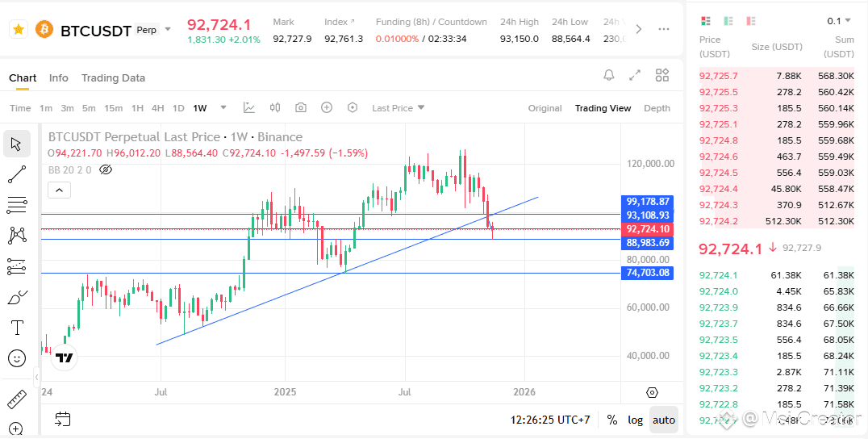Open the three-dot more options menu
This screenshot has width=868, height=439.
[664, 29]
